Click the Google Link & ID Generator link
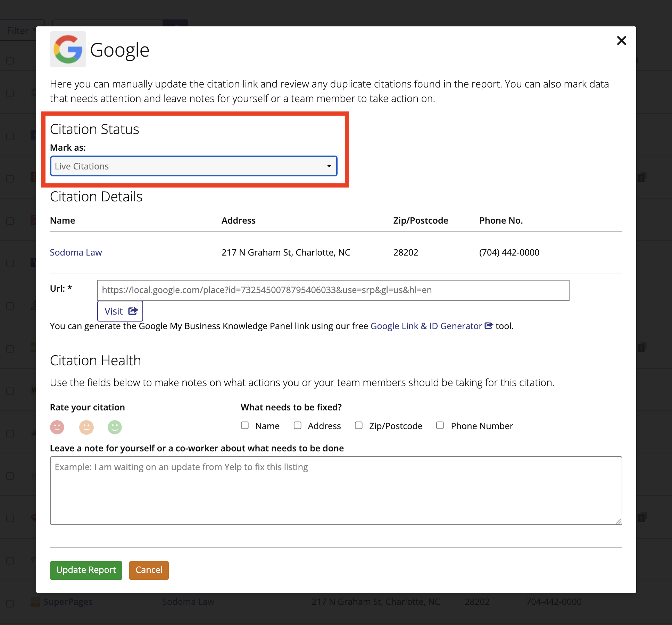The image size is (672, 625). (425, 326)
